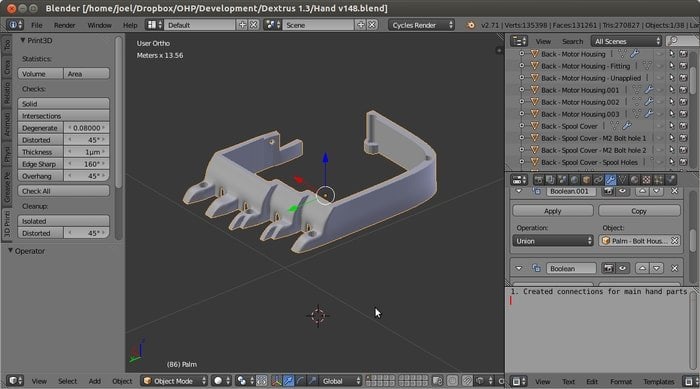700x389 pixels.
Task: Delete the Scene datablock with X
Action: click(372, 25)
